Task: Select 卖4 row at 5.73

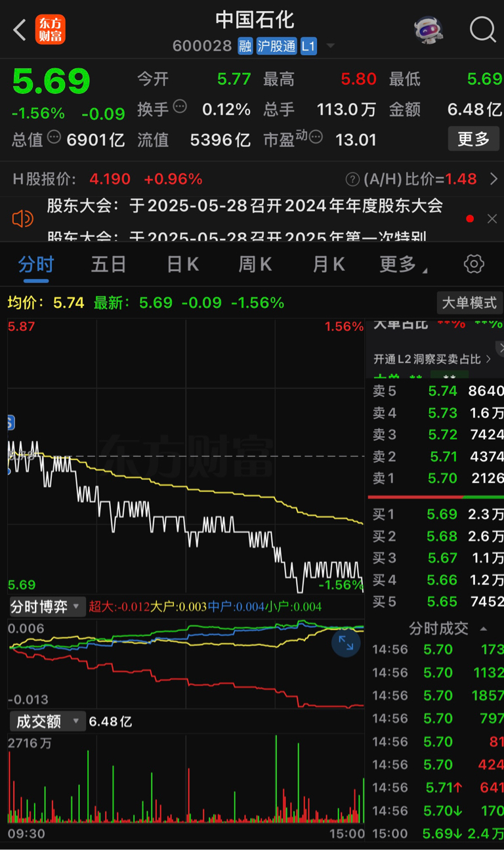Action: click(438, 413)
